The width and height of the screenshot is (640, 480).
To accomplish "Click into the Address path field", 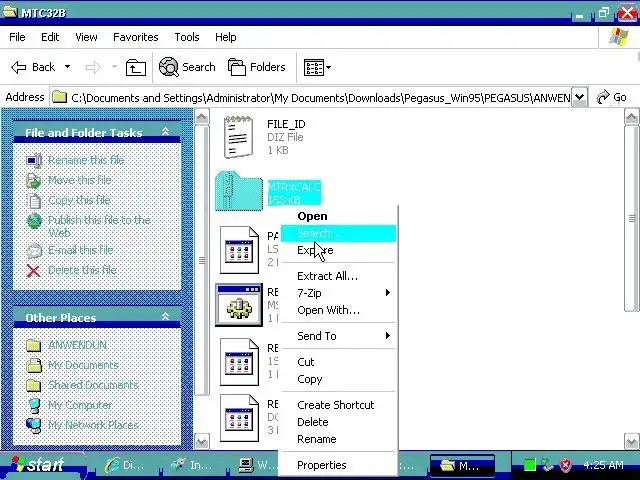I will point(311,98).
